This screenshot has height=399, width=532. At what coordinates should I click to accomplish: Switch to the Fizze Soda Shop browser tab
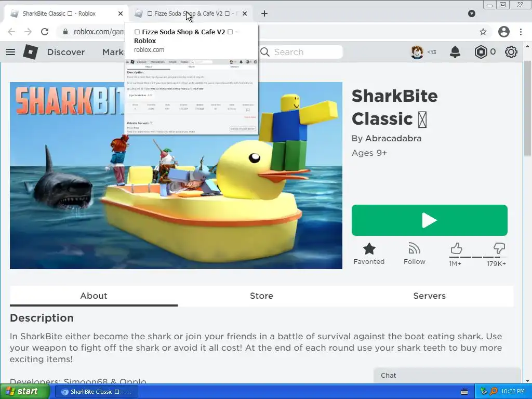pos(190,14)
